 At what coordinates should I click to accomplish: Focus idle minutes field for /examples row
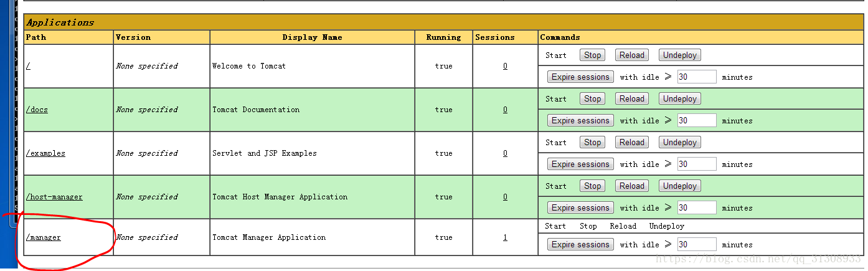(x=697, y=164)
